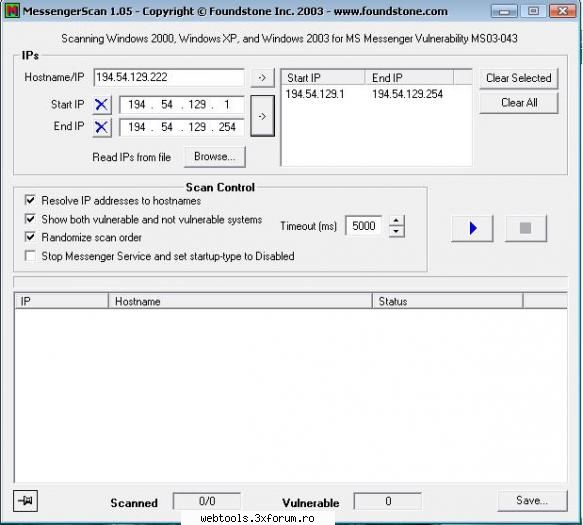This screenshot has width=583, height=525.
Task: Click the MessengerScan title bar app icon
Action: click(x=12, y=11)
